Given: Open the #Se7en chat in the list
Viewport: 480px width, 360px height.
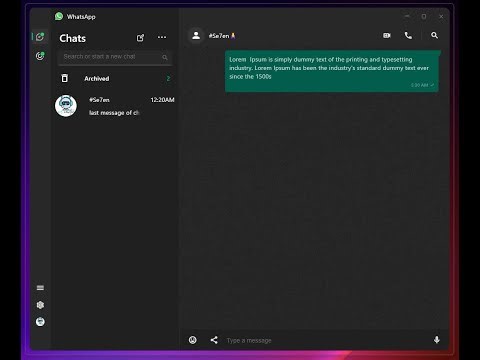Looking at the screenshot, I should coord(115,106).
